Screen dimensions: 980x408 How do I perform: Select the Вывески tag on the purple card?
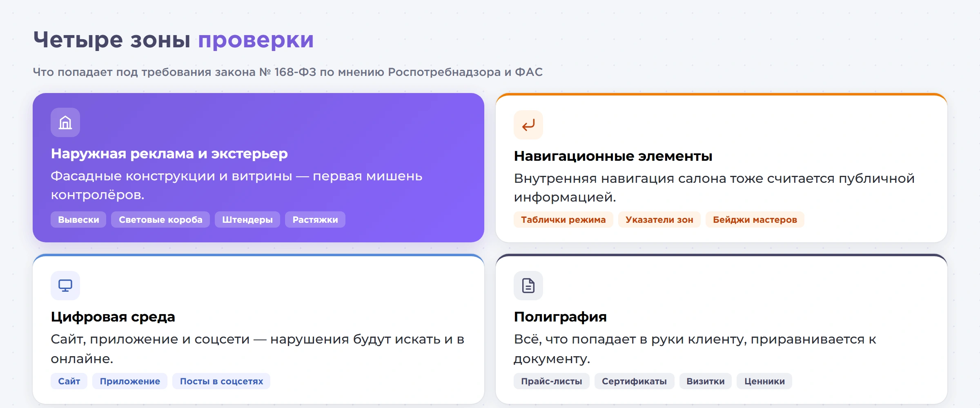[78, 220]
